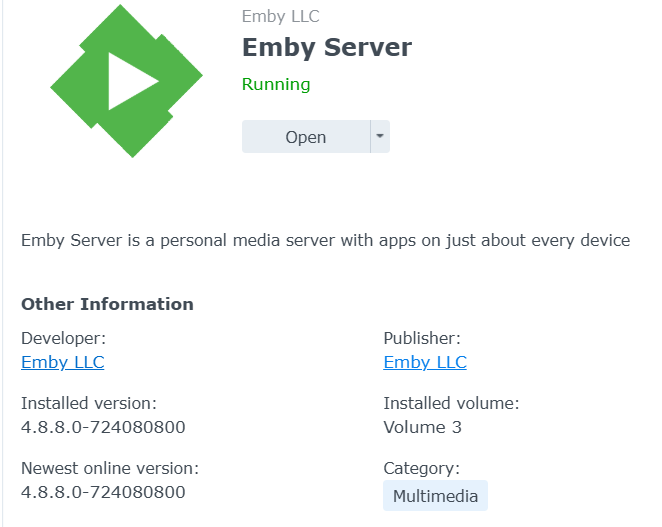Viewport: 662px width, 527px height.
Task: Click the Publisher: label
Action: (422, 338)
